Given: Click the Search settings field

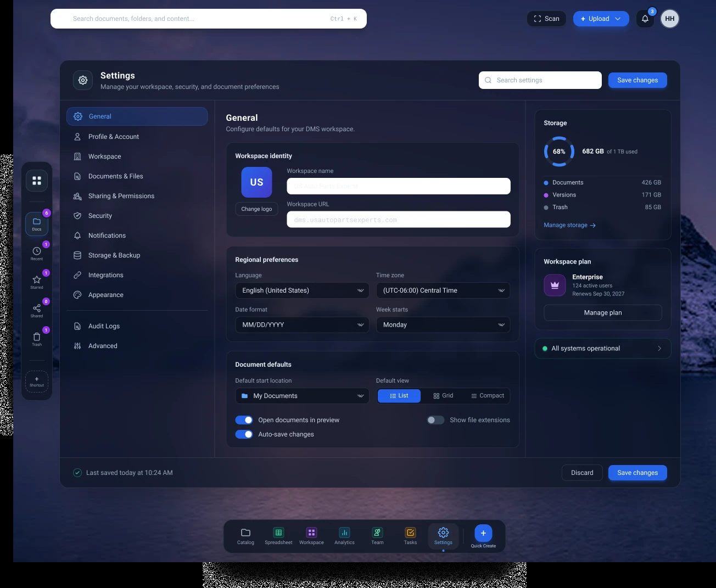Looking at the screenshot, I should [x=540, y=80].
